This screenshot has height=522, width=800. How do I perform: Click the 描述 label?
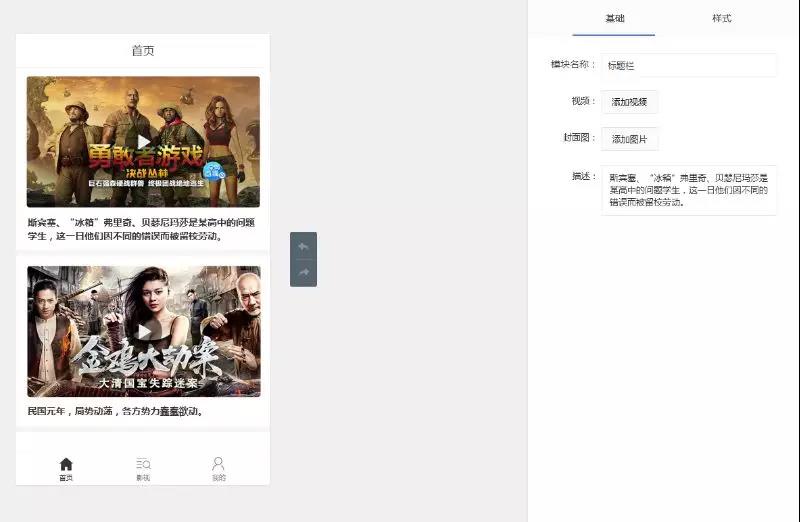[x=583, y=177]
